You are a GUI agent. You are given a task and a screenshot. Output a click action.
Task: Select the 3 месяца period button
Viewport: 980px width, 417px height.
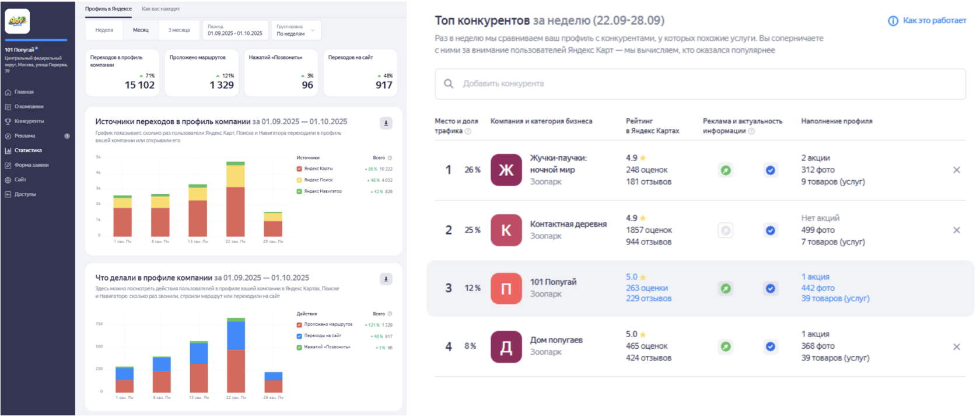point(178,30)
